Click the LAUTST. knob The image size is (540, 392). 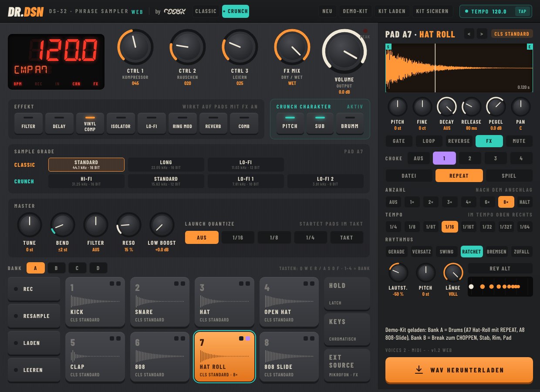tap(398, 273)
